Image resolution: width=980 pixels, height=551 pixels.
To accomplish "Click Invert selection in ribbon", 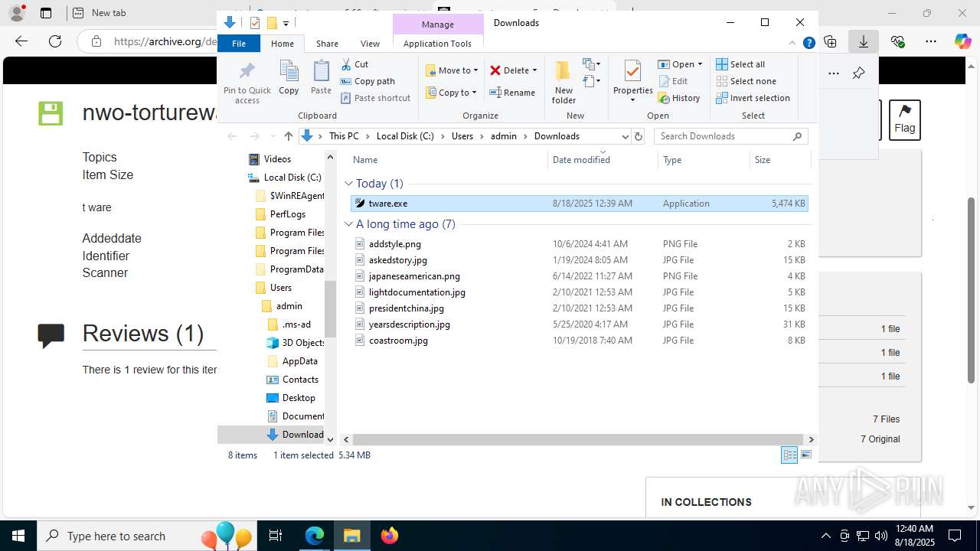I will pos(753,98).
